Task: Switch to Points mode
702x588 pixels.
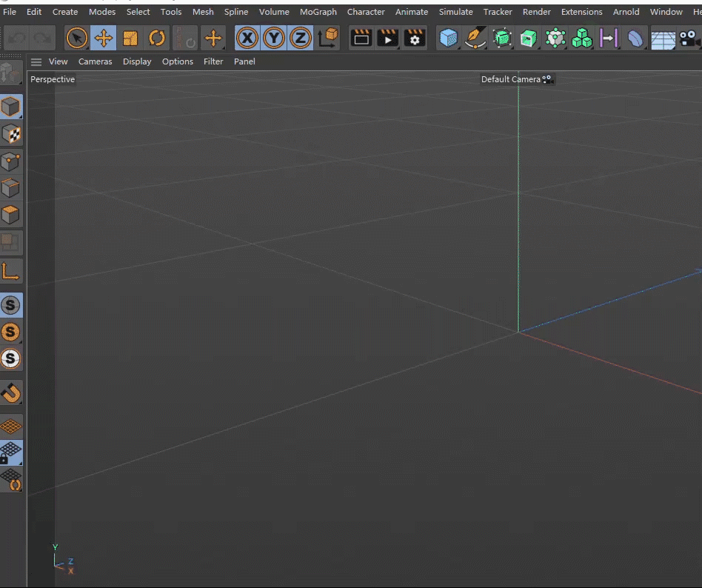Action: coord(11,161)
